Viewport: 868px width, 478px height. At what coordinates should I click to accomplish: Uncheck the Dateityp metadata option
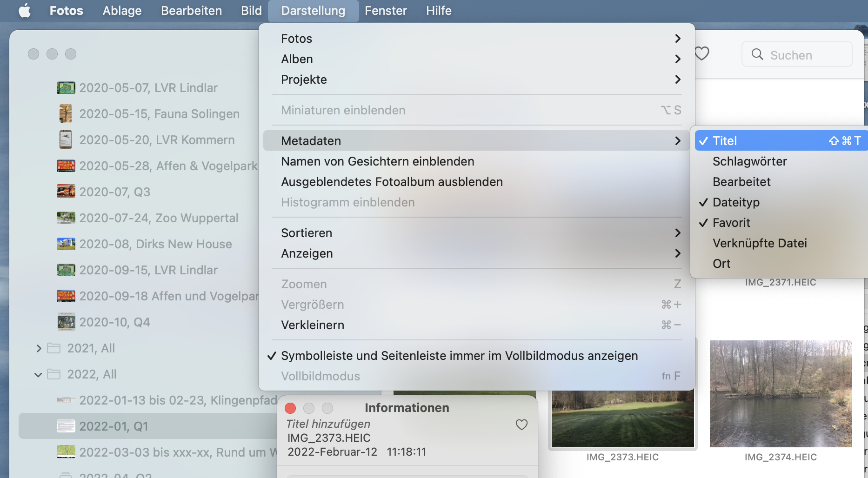coord(736,202)
